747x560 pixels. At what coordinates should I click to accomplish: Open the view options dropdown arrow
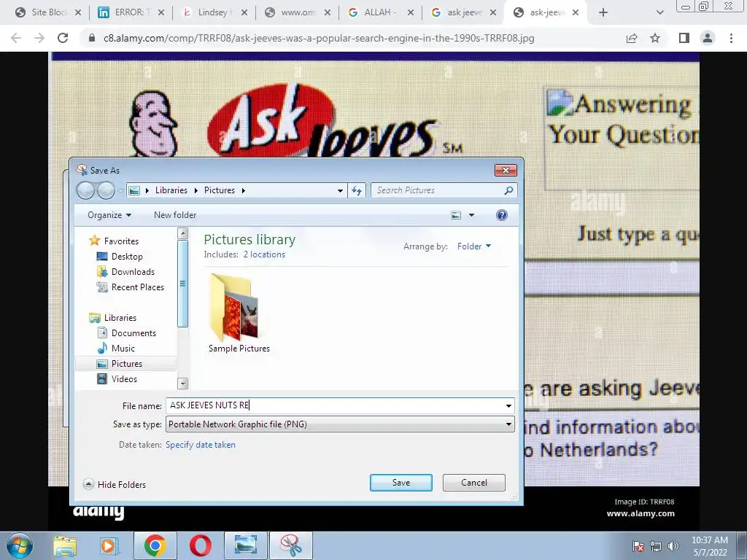click(x=471, y=215)
